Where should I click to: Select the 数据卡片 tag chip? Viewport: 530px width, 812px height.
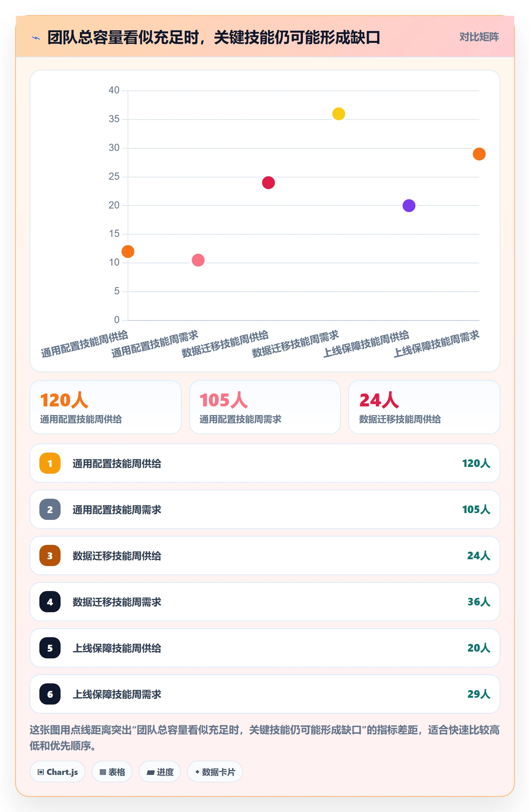pos(215,772)
